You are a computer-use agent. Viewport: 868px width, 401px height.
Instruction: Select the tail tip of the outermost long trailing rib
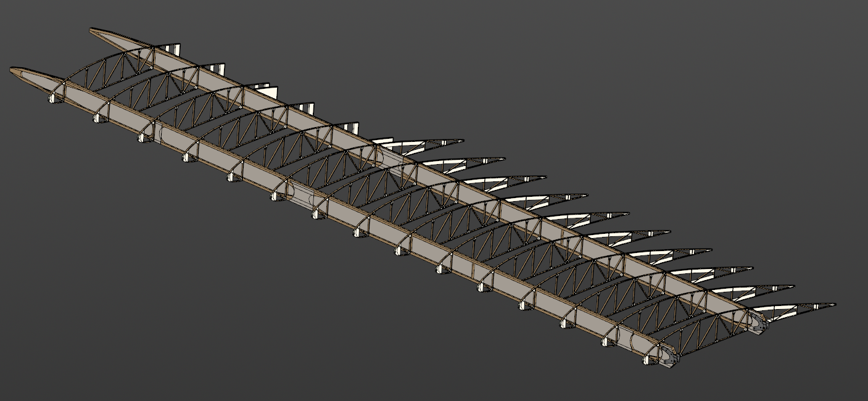[x=460, y=141]
